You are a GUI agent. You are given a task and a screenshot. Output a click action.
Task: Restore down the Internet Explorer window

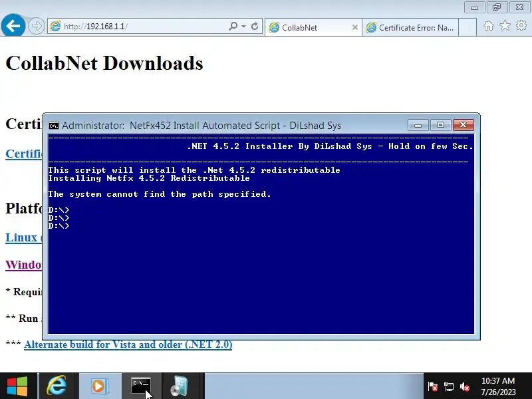[x=497, y=7]
